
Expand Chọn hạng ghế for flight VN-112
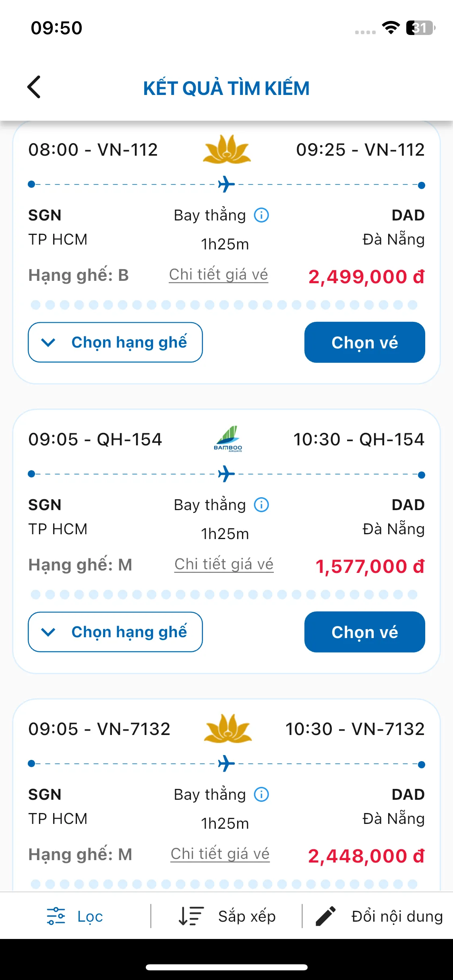click(115, 342)
